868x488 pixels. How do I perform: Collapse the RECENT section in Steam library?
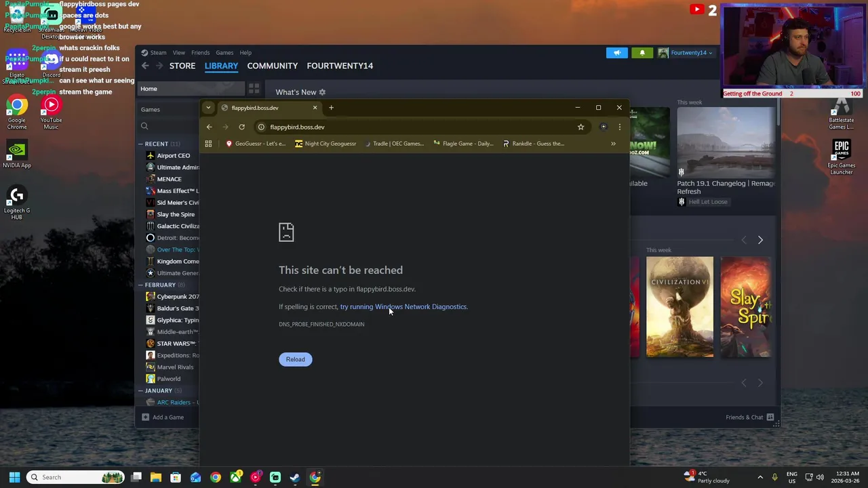coord(160,144)
